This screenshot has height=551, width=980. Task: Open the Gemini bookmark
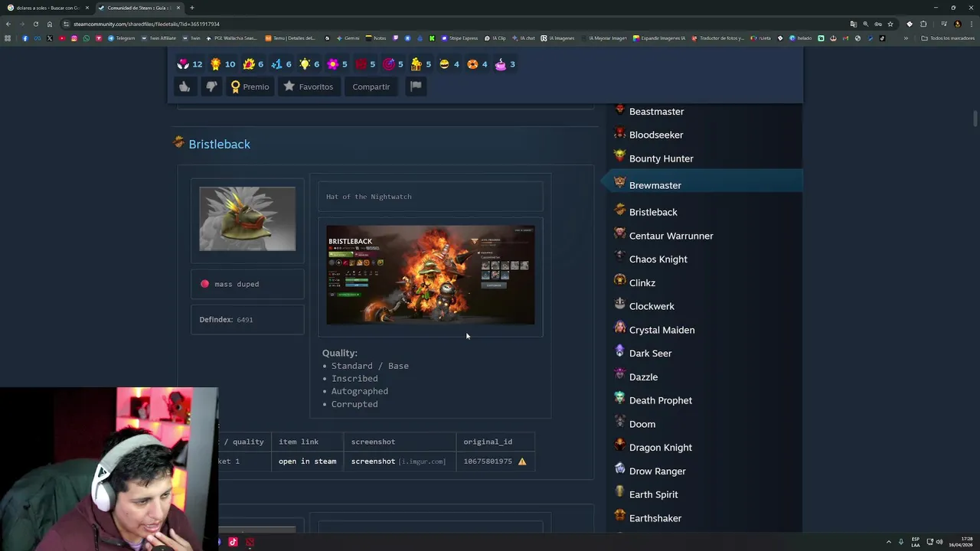[348, 37]
